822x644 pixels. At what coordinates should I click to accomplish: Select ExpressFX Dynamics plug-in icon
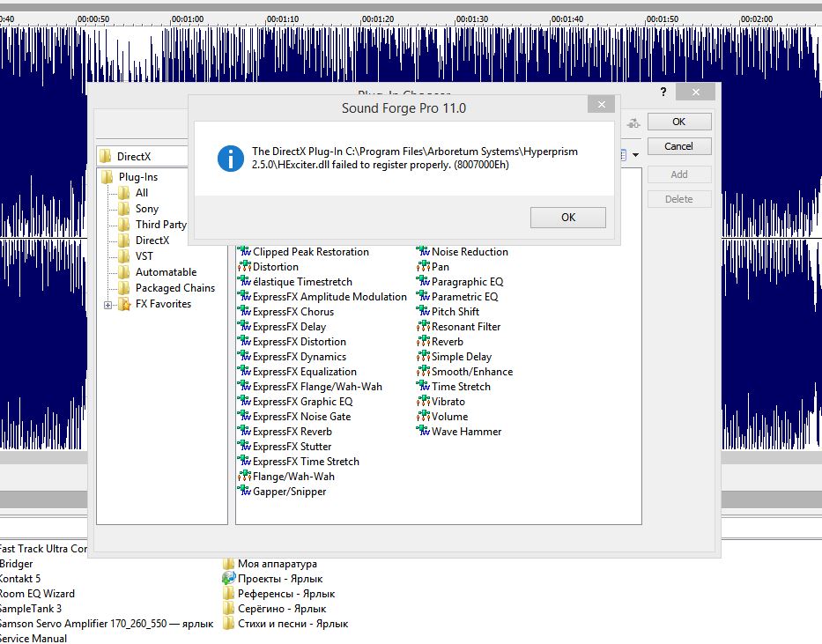tap(244, 356)
